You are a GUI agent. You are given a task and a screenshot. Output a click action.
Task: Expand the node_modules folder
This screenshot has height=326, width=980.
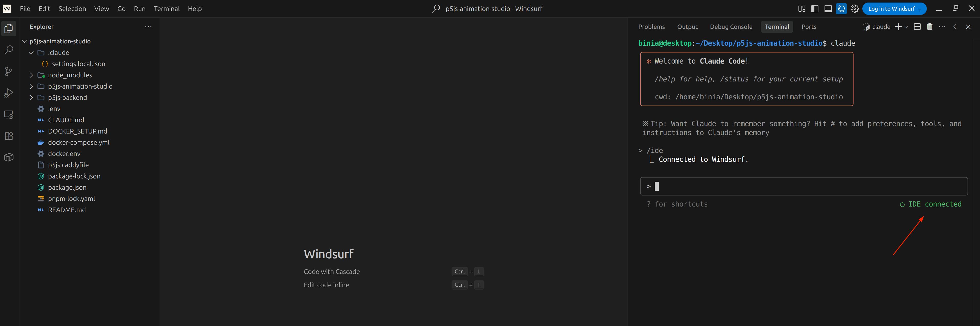tap(70, 75)
